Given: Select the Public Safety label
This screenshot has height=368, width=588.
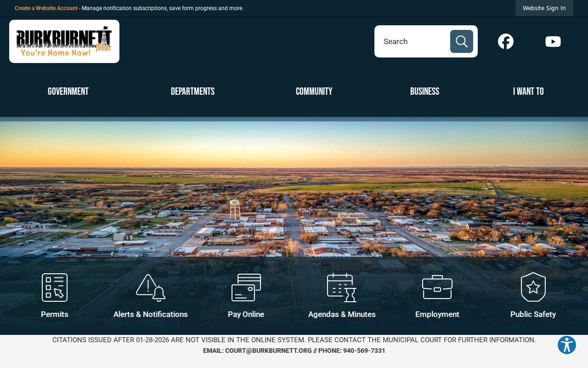Looking at the screenshot, I should 533,314.
